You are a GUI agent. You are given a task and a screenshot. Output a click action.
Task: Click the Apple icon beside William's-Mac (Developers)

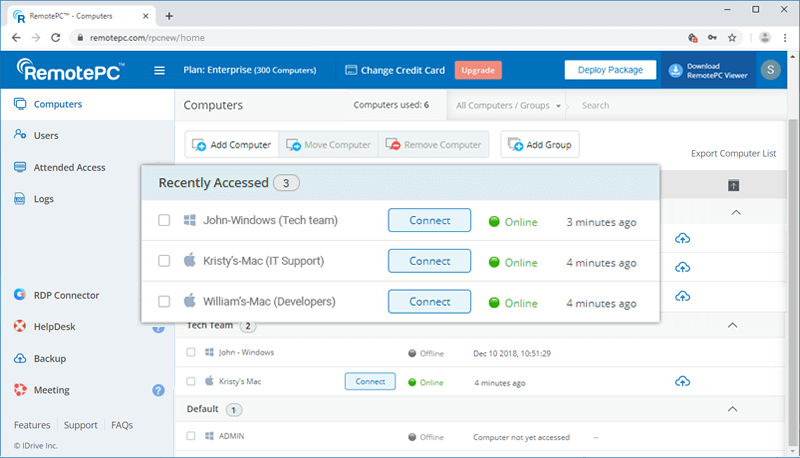(190, 301)
